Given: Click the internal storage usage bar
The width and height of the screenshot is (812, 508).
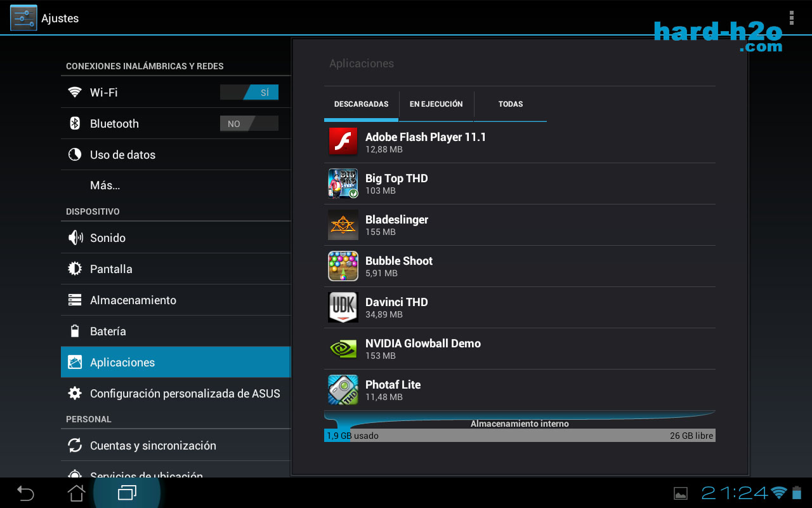Looking at the screenshot, I should [520, 436].
